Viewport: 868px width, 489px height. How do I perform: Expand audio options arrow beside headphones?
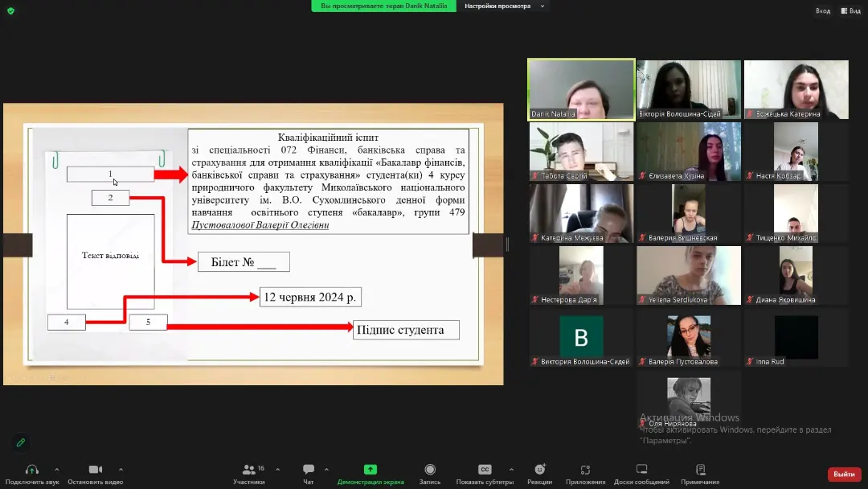point(56,470)
